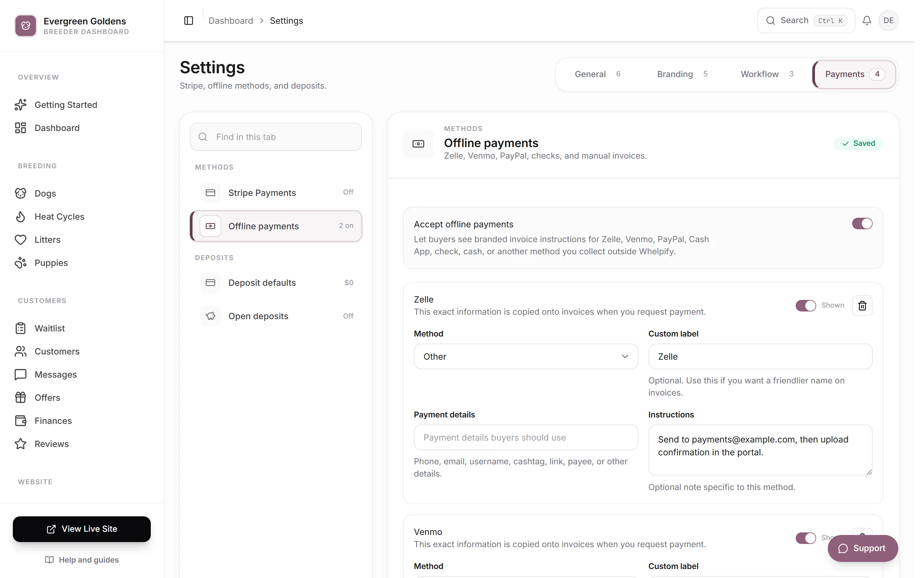Open Deposit defaults section
Screen dimensions: 924x578
276,283
